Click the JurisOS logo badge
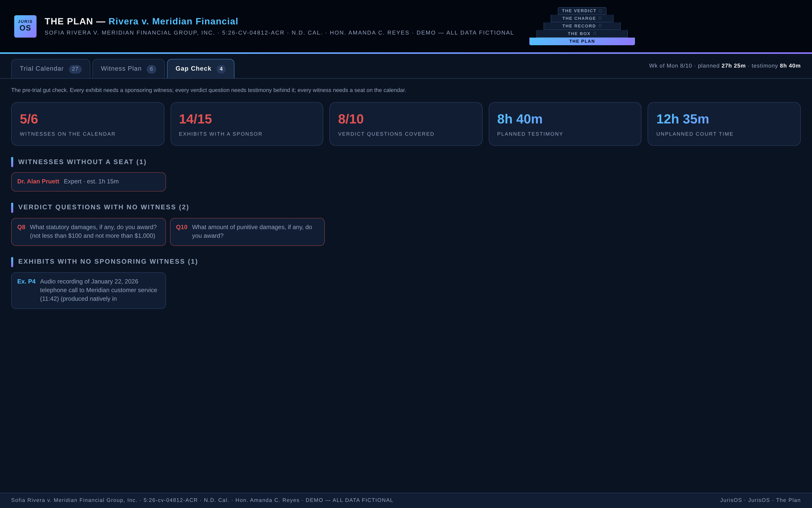812x508 pixels. tap(25, 26)
